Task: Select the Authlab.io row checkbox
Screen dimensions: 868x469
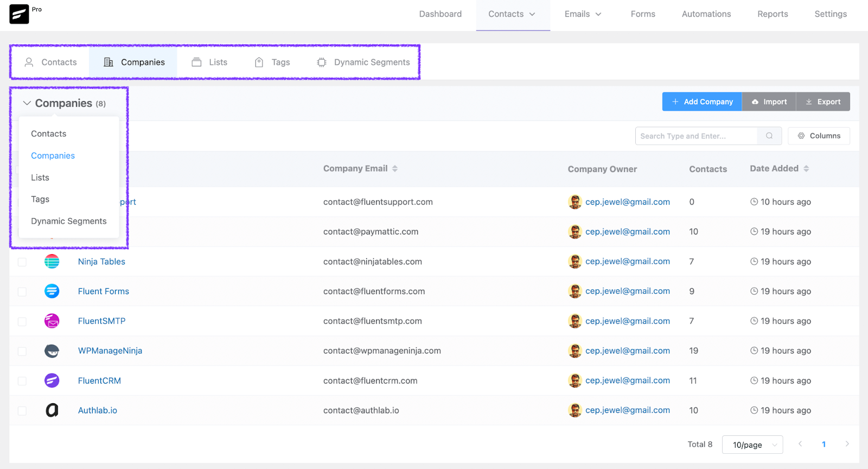Action: 22,411
